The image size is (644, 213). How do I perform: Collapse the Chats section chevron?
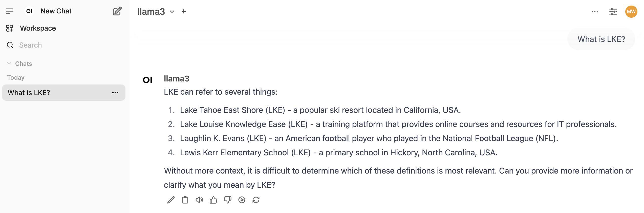pos(9,63)
